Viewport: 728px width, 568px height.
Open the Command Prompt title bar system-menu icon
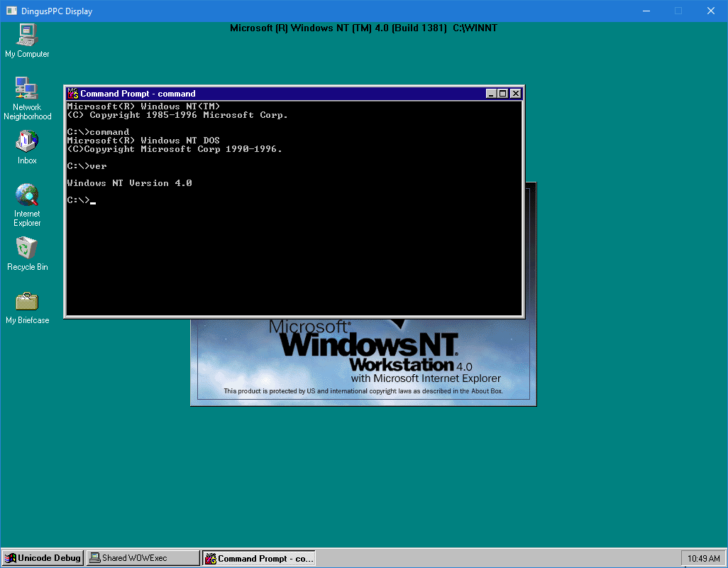tap(73, 93)
